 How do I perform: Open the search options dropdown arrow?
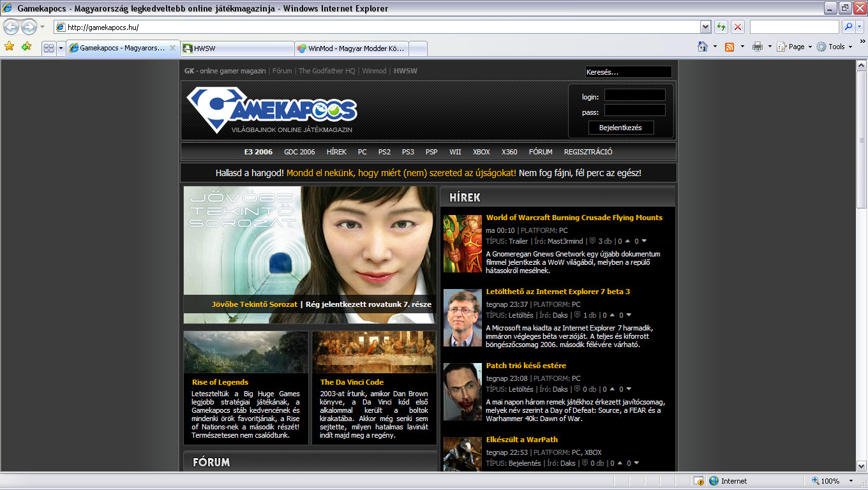point(859,27)
